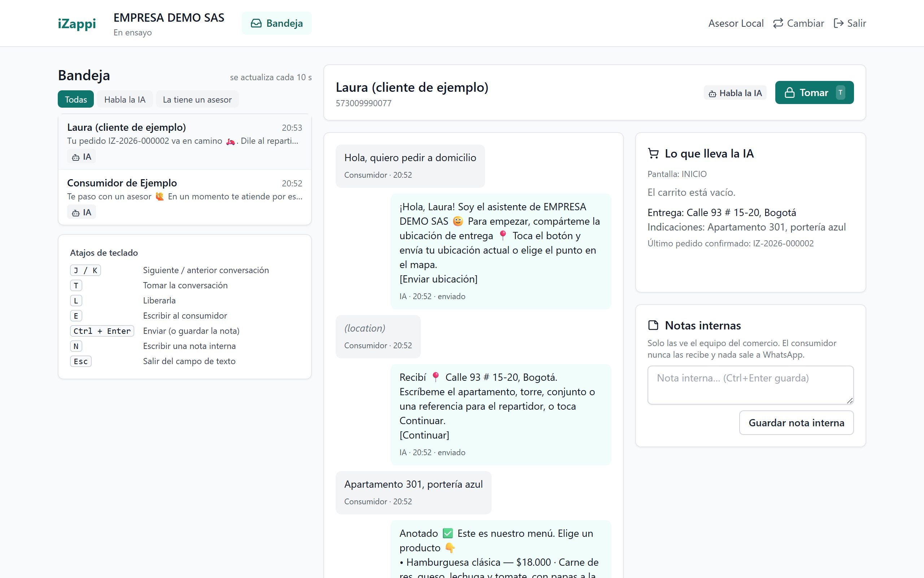The height and width of the screenshot is (578, 924).
Task: Take the conversation with Tomar button
Action: (814, 92)
